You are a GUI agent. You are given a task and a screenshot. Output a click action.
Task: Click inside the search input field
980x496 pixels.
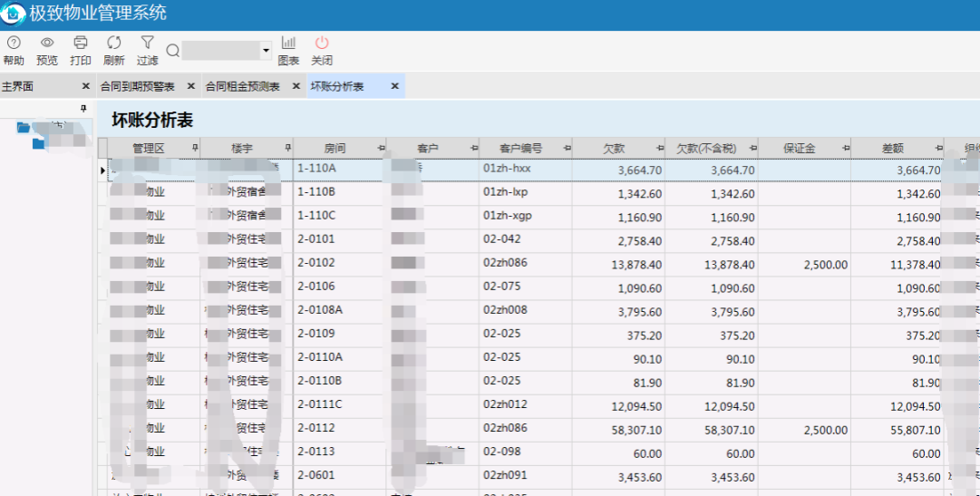222,51
